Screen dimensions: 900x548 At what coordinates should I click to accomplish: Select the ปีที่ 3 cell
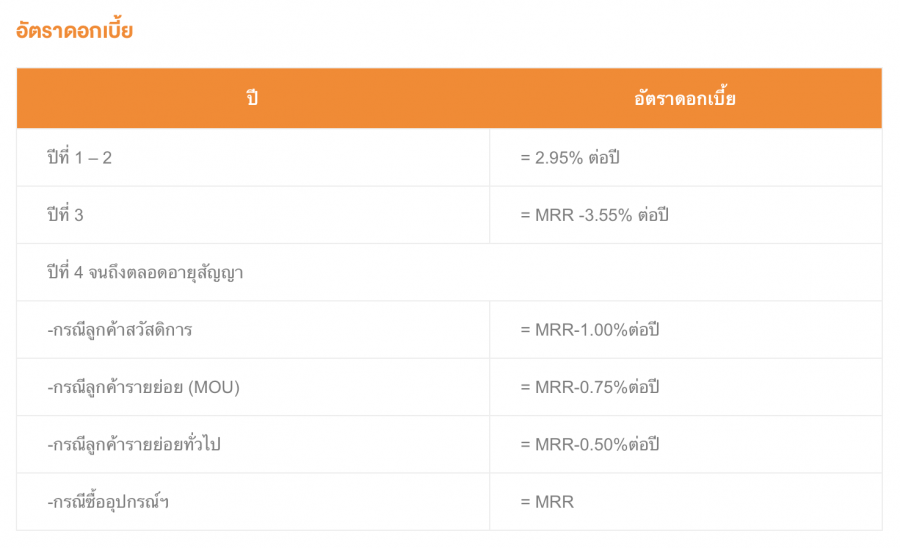65,215
